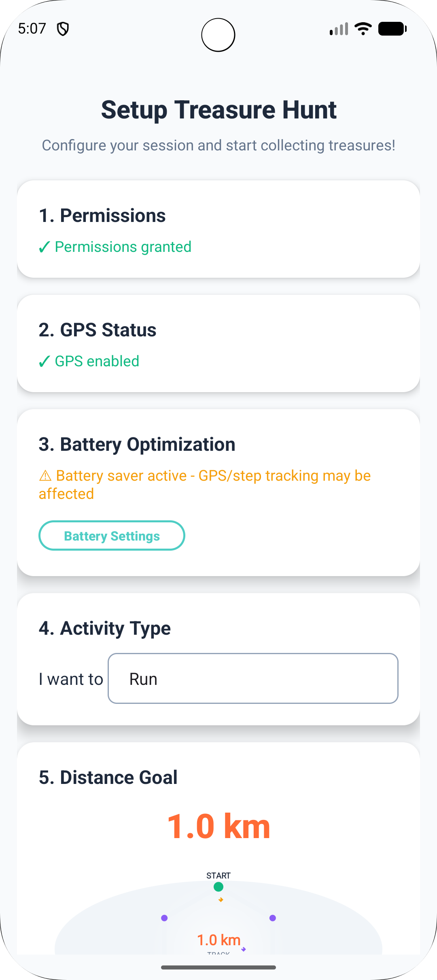Select the green START dot on track
The height and width of the screenshot is (980, 437).
pos(218,887)
